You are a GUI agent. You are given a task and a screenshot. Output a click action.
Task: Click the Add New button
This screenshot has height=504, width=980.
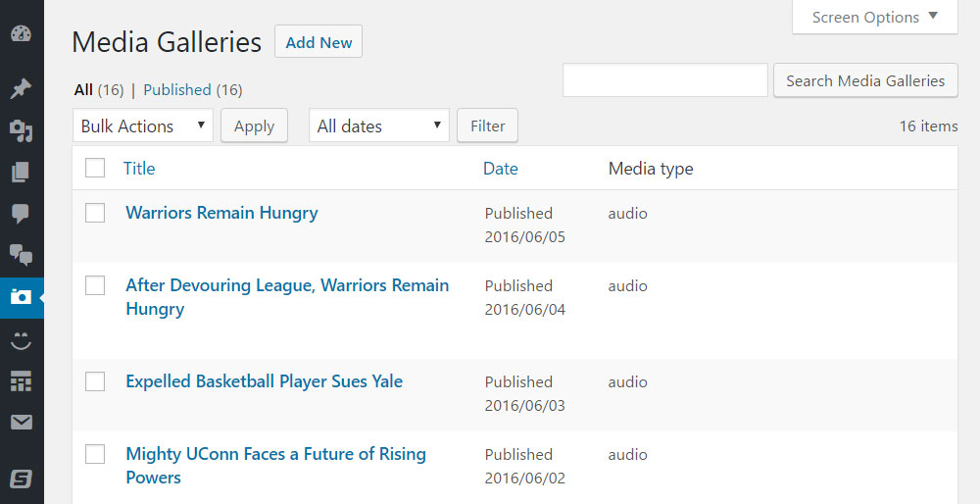click(x=318, y=42)
